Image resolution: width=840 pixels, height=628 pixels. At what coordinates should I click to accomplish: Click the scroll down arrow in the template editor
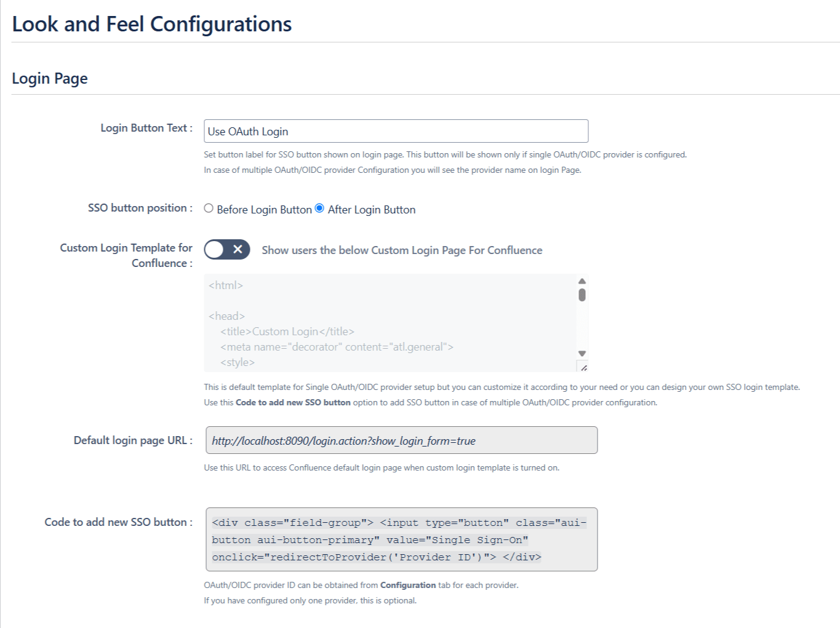(x=582, y=354)
